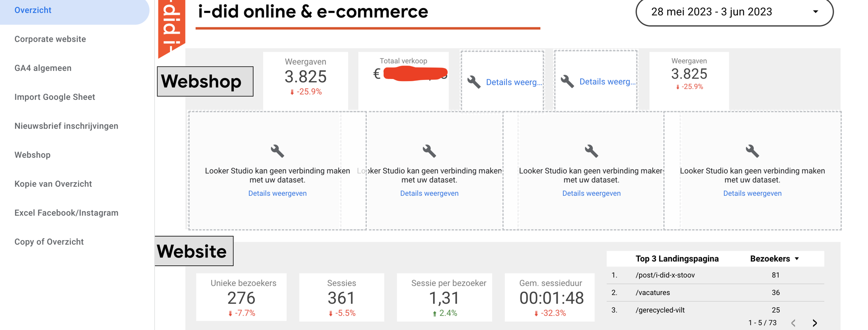Viewport: 868px width, 330px height.
Task: Click truncated Details weerg... link beside the right-hand Weergaven scorecard
Action: 608,82
